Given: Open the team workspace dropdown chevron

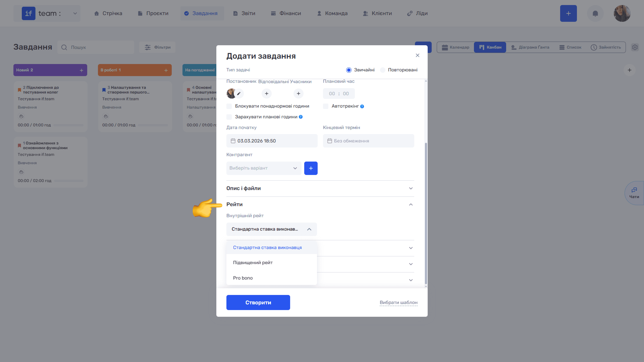Looking at the screenshot, I should (x=75, y=13).
